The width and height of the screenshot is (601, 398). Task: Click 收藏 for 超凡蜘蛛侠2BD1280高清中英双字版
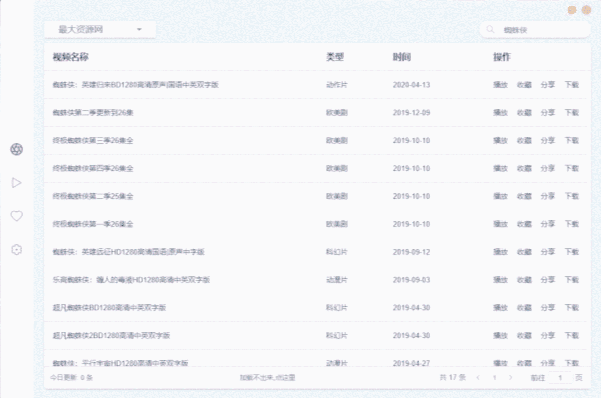tap(524, 336)
